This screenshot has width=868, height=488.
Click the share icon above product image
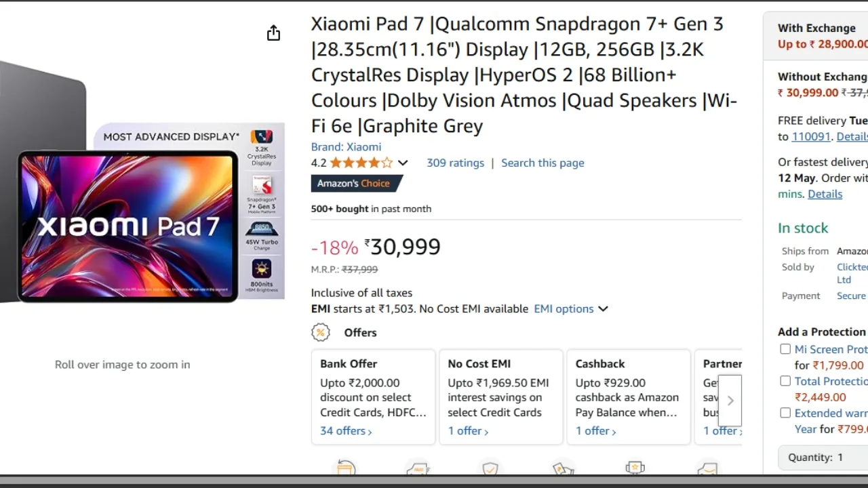tap(273, 33)
